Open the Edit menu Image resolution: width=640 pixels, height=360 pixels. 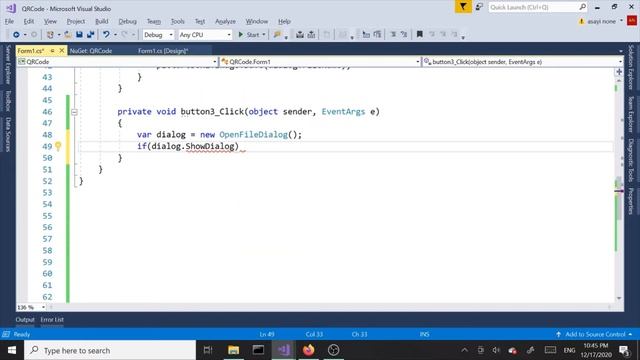29,21
